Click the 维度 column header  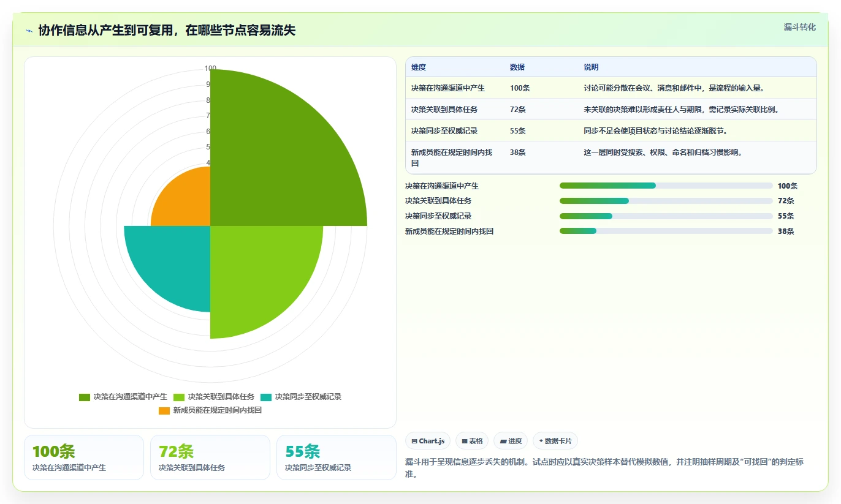pyautogui.click(x=419, y=67)
